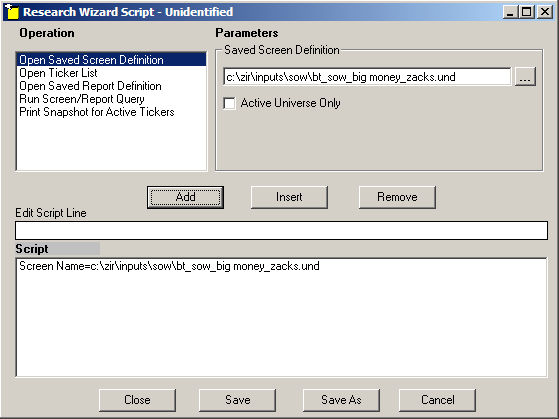Click the Remove button
This screenshot has width=559, height=419.
[x=397, y=197]
